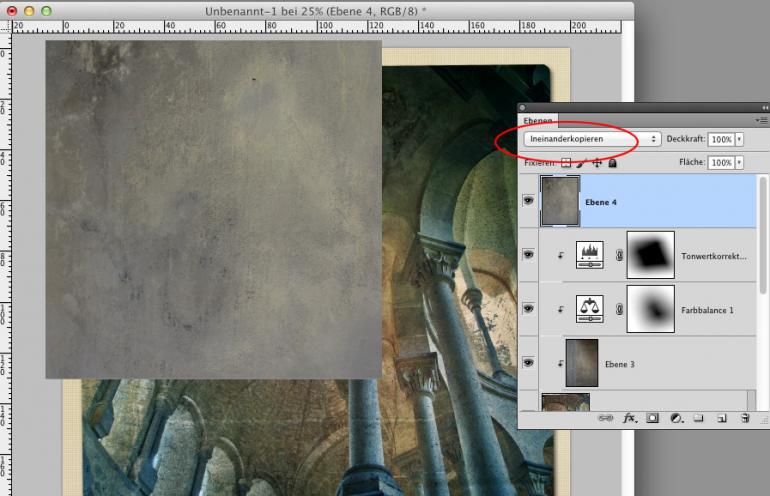770x496 pixels.
Task: Delete layer with trash icon
Action: click(x=745, y=418)
